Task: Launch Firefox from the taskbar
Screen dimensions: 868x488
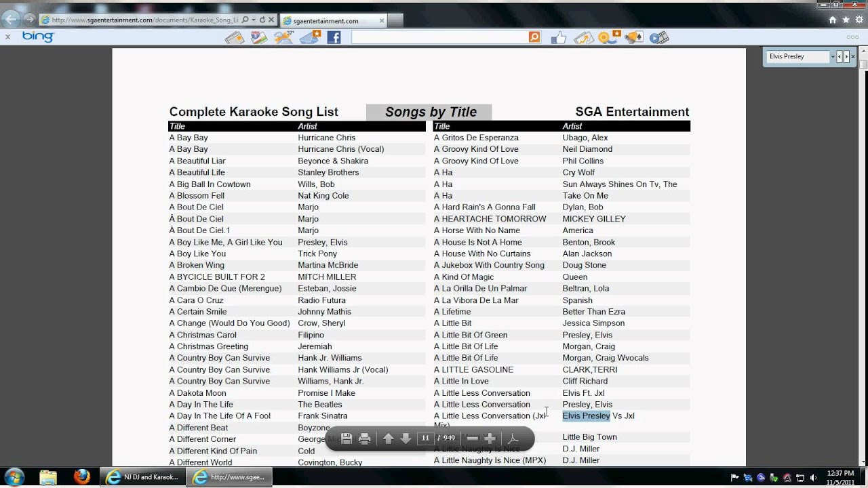Action: click(81, 477)
